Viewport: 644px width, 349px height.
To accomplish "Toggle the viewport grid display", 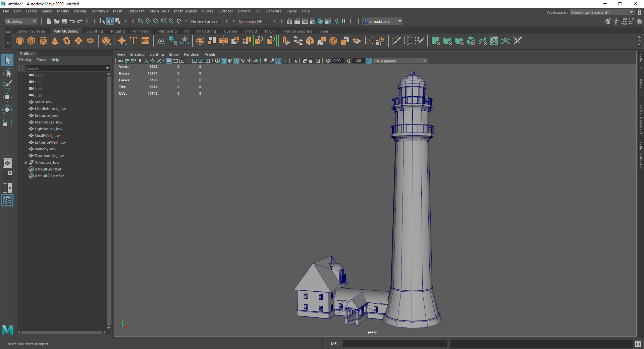I will coord(169,61).
